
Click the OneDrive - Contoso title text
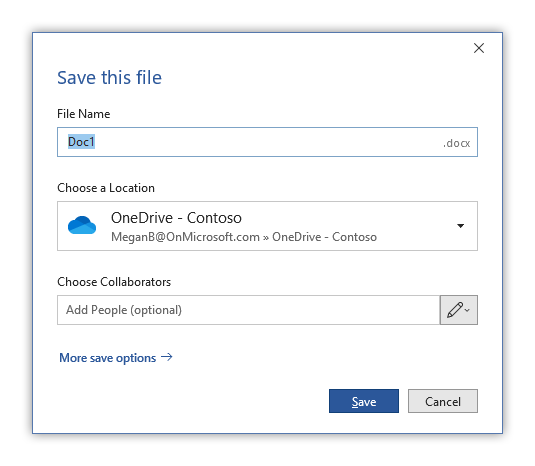point(176,218)
